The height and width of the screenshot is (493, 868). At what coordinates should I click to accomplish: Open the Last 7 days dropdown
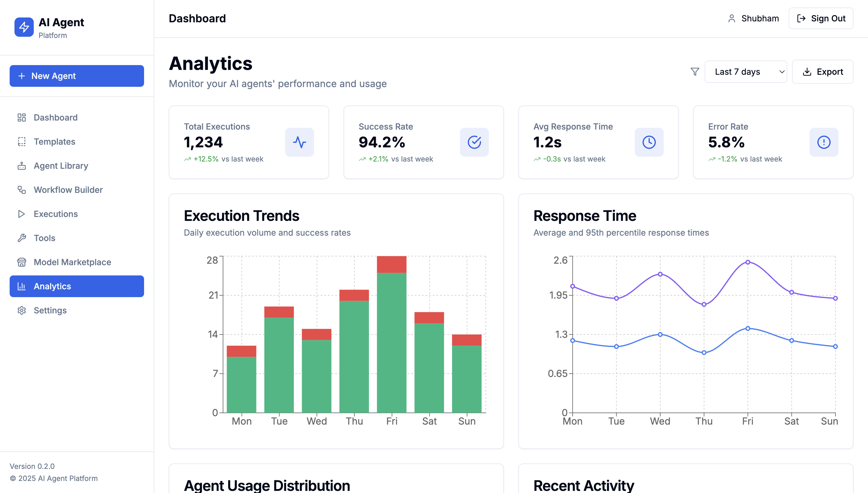pyautogui.click(x=745, y=72)
